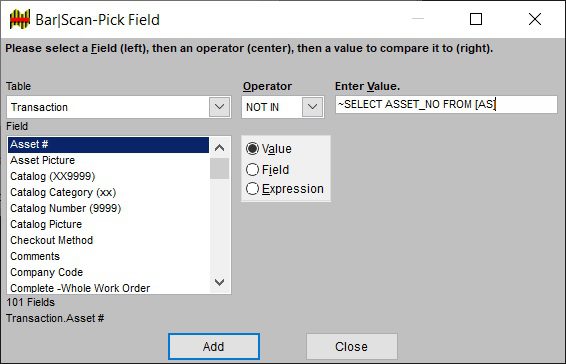Click the field list scrollbar thumb
The width and height of the screenshot is (566, 364).
coord(219,168)
